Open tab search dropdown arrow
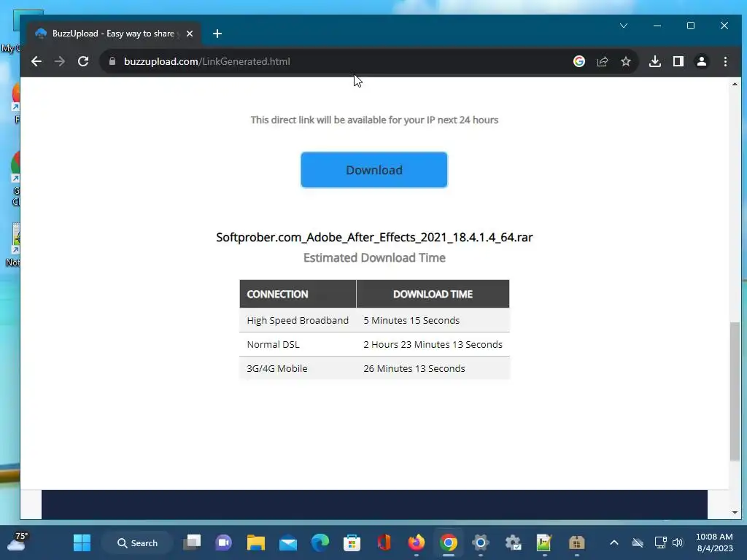This screenshot has width=747, height=560. (x=623, y=26)
